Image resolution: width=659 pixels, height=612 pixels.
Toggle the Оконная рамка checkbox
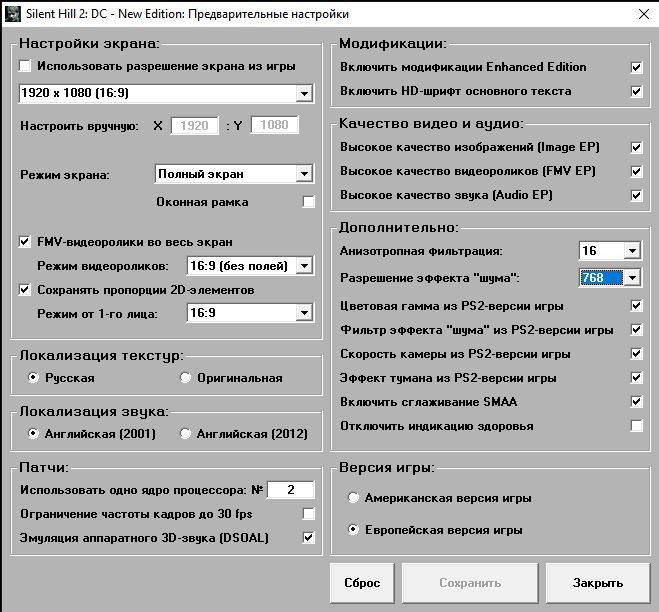[x=309, y=202]
